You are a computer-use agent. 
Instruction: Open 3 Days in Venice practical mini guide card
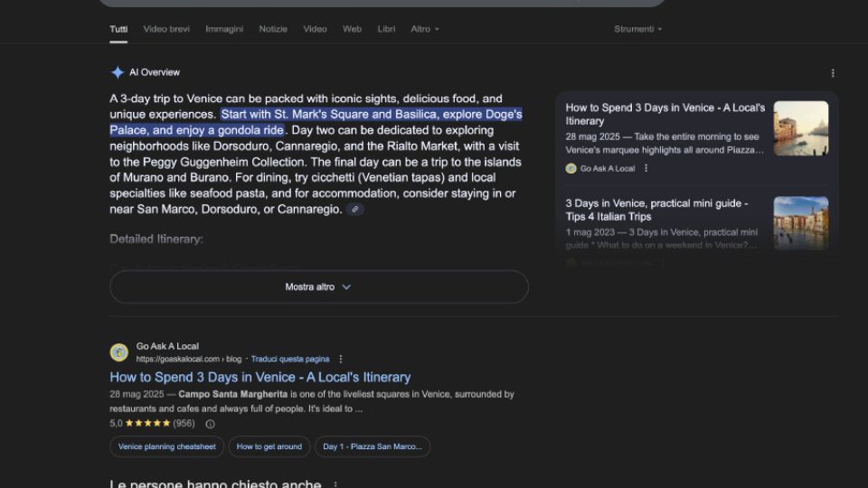point(656,210)
